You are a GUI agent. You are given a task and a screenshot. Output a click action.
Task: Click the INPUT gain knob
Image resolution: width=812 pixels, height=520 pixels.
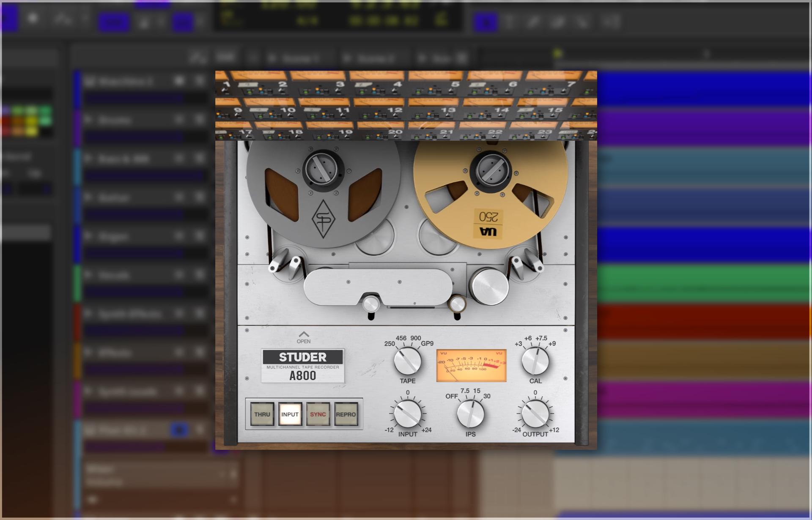408,414
